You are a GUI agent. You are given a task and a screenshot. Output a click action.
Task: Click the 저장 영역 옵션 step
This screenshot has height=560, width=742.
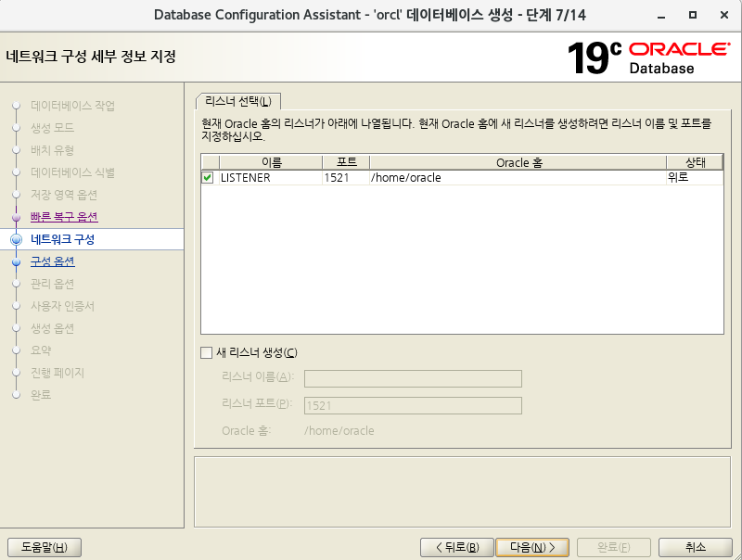tap(64, 195)
